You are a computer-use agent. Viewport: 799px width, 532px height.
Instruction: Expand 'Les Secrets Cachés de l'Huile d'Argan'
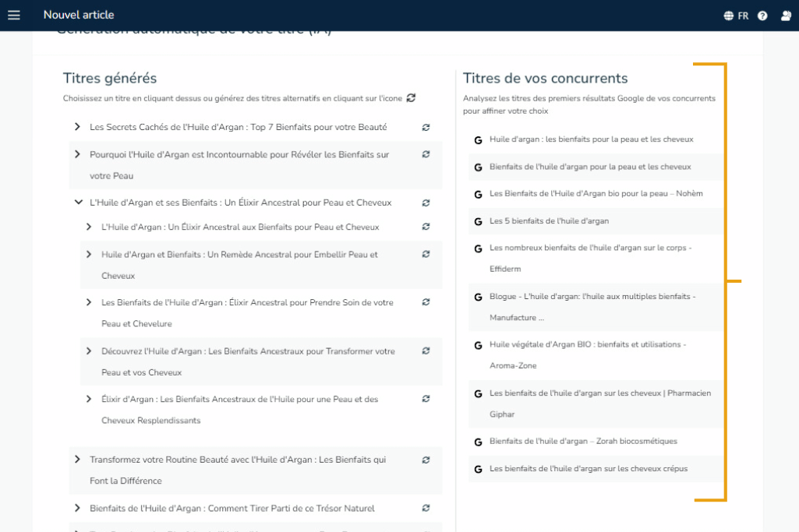[x=77, y=127]
